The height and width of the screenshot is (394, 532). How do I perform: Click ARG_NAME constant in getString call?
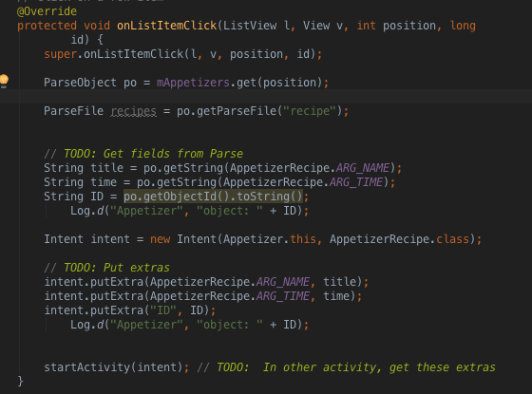pyautogui.click(x=363, y=168)
